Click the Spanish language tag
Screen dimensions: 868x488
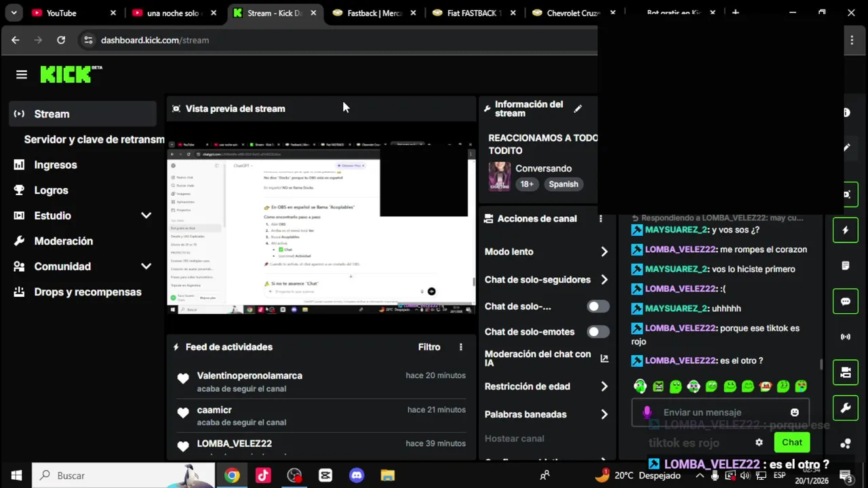click(564, 184)
